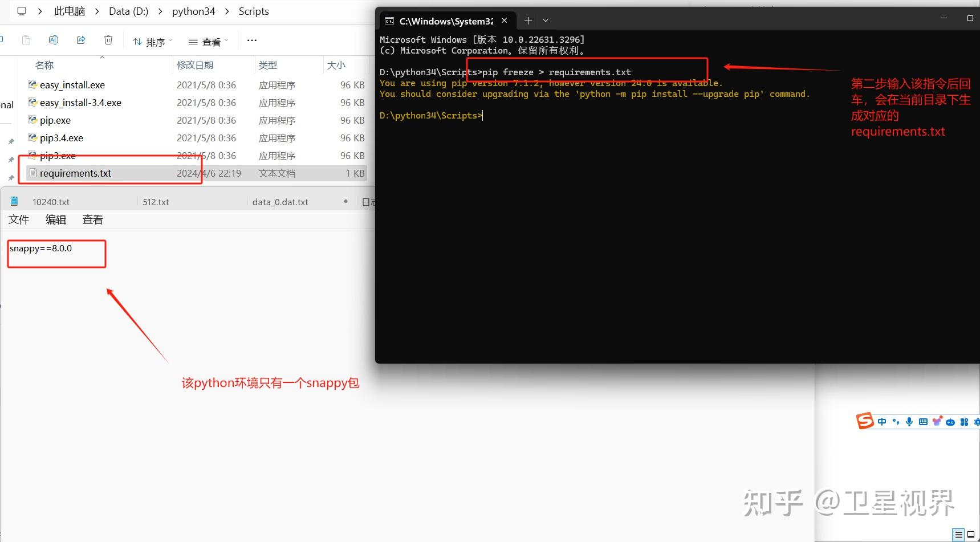Open the terminal new-tab dropdown chevron

(x=546, y=21)
